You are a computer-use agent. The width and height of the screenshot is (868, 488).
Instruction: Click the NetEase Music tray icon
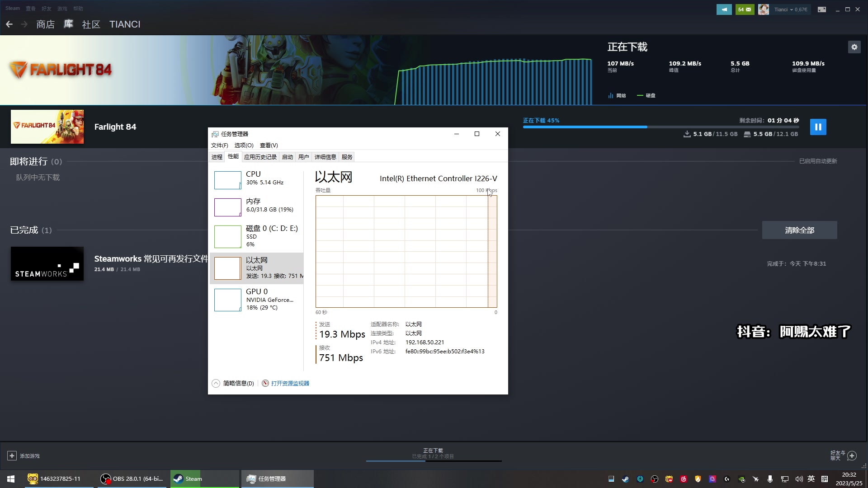[683, 479]
